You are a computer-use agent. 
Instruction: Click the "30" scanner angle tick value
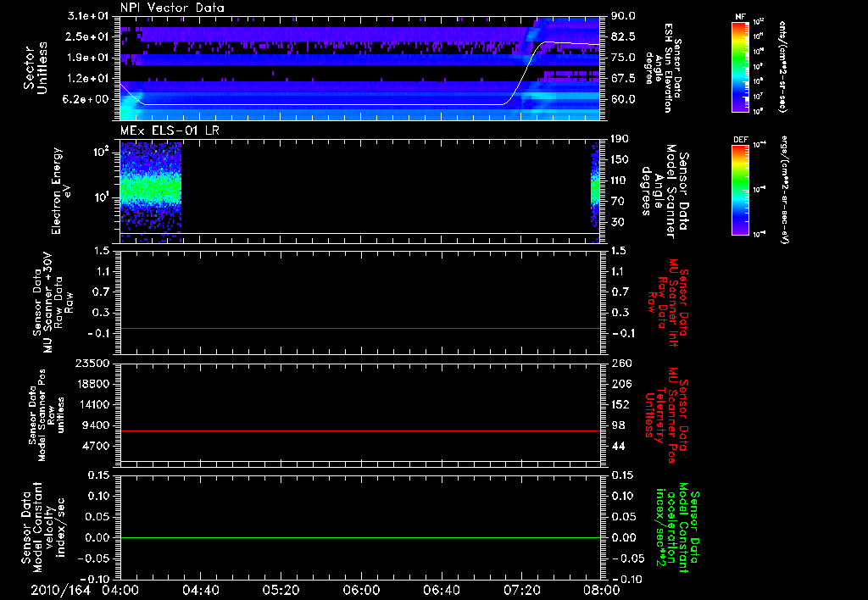617,223
